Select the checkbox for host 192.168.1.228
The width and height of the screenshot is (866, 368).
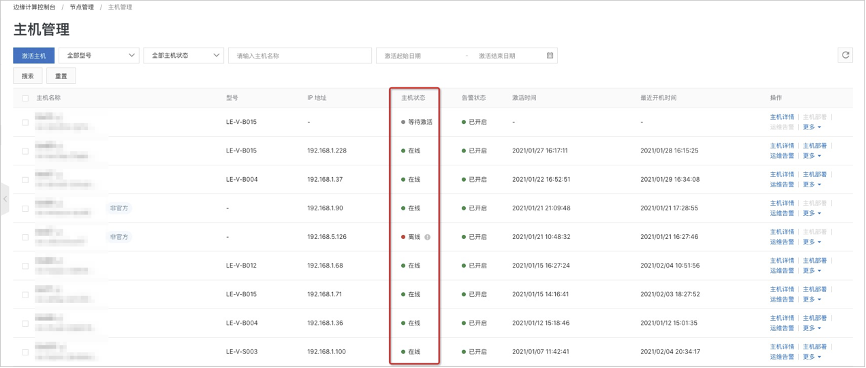(x=25, y=151)
